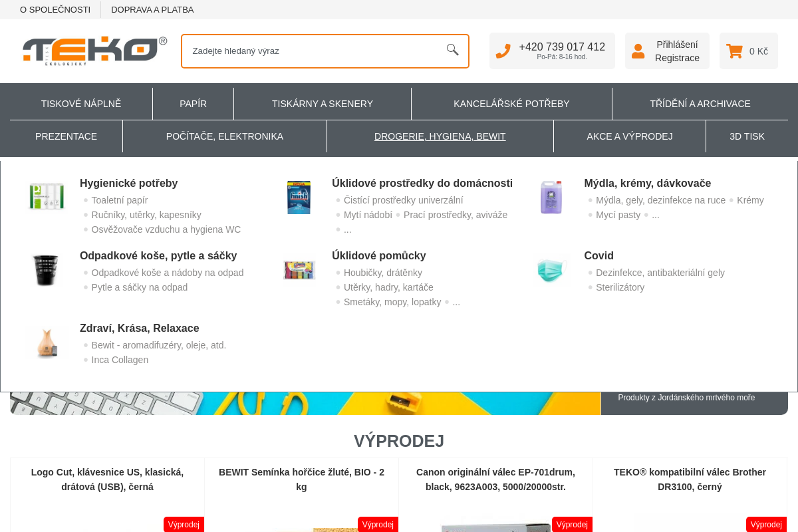This screenshot has width=798, height=532.
Task: Select Mýdla, gely, dezinfekce na ruce
Action: pos(661,200)
